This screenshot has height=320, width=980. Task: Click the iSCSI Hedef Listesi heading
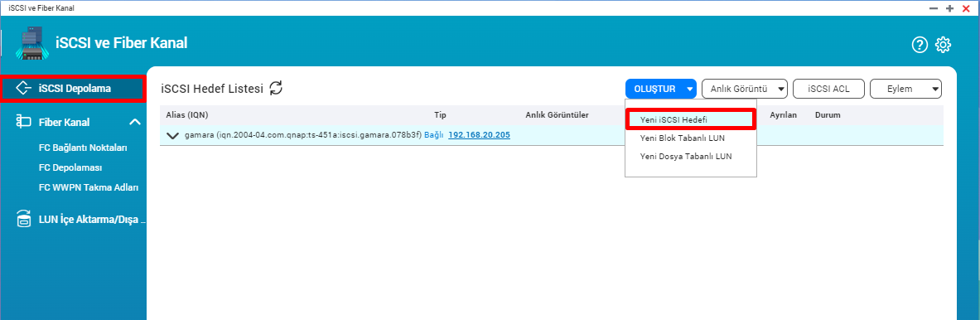pos(212,89)
